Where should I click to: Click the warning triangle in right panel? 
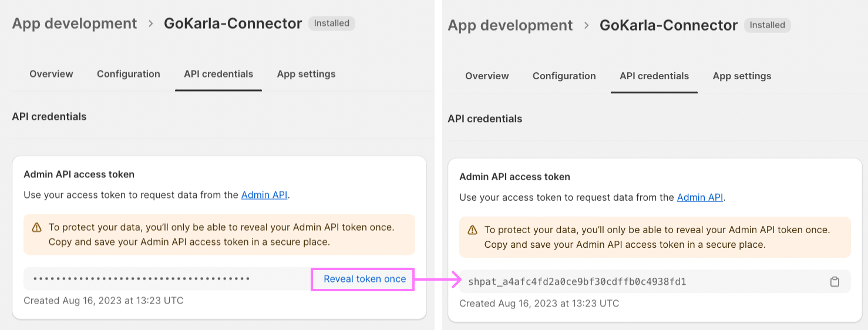pyautogui.click(x=472, y=230)
